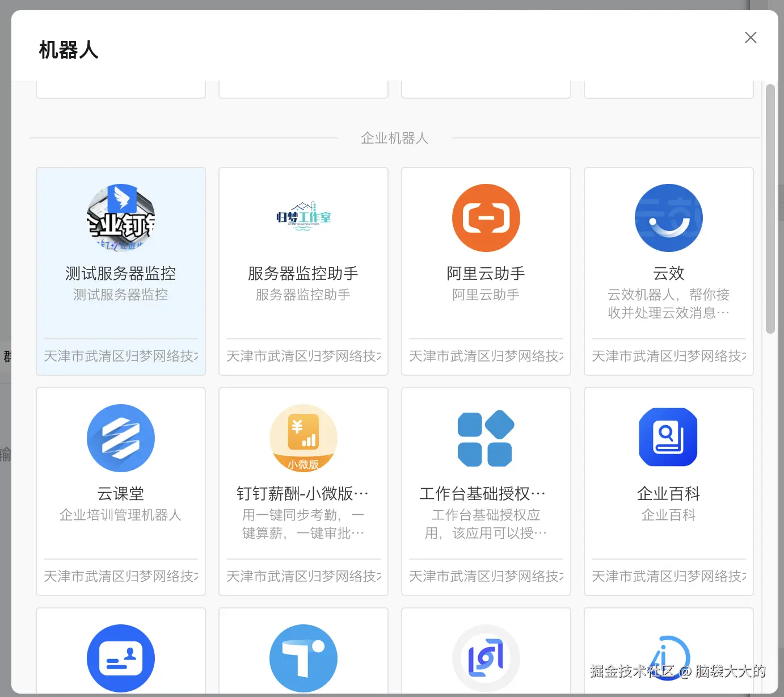Click the 钉钉薪酬 小微版 icon
784x697 pixels.
pos(304,438)
